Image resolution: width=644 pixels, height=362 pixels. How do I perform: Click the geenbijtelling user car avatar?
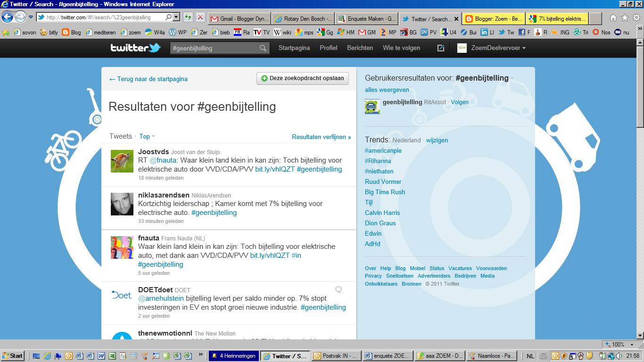(x=372, y=106)
